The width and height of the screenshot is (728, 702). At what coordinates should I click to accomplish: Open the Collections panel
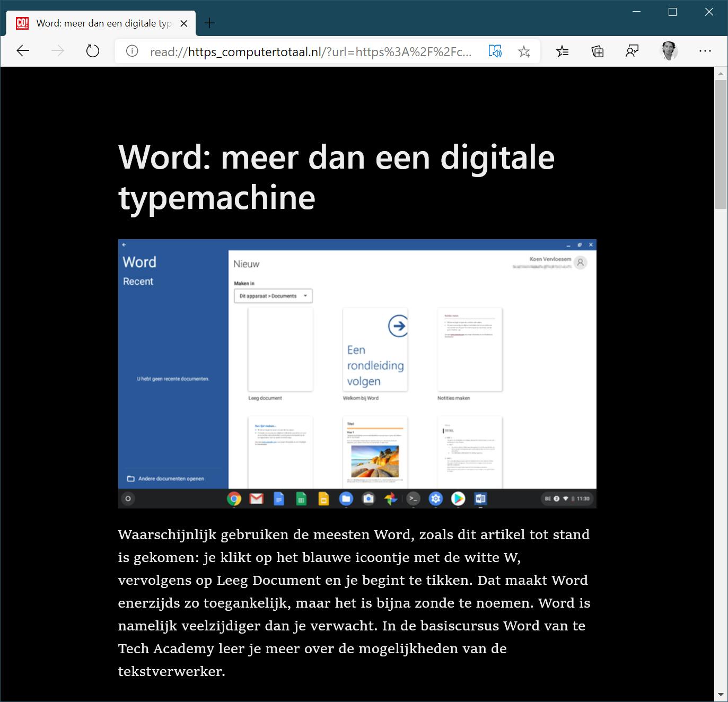pos(598,51)
